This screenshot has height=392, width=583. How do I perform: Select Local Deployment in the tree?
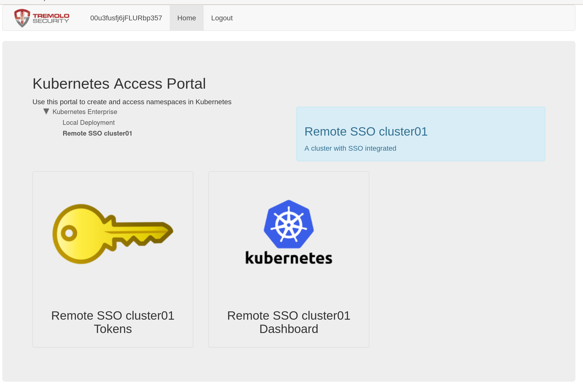pos(88,123)
